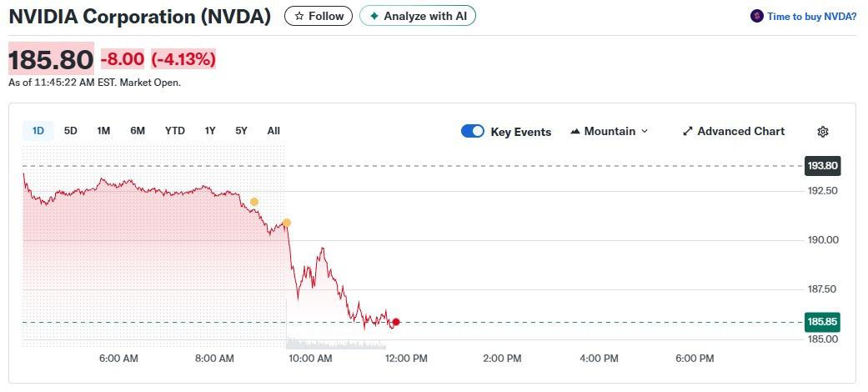868x392 pixels.
Task: Click the Analyze with AI button
Action: point(418,16)
